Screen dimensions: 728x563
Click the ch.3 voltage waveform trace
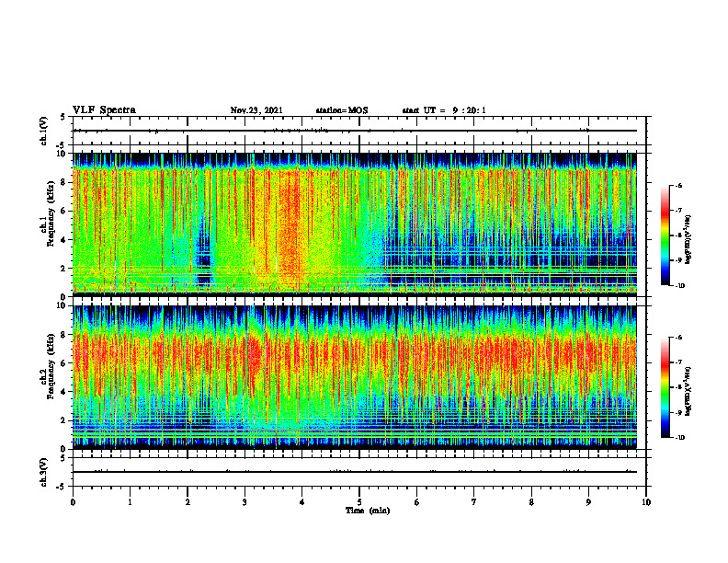point(355,472)
